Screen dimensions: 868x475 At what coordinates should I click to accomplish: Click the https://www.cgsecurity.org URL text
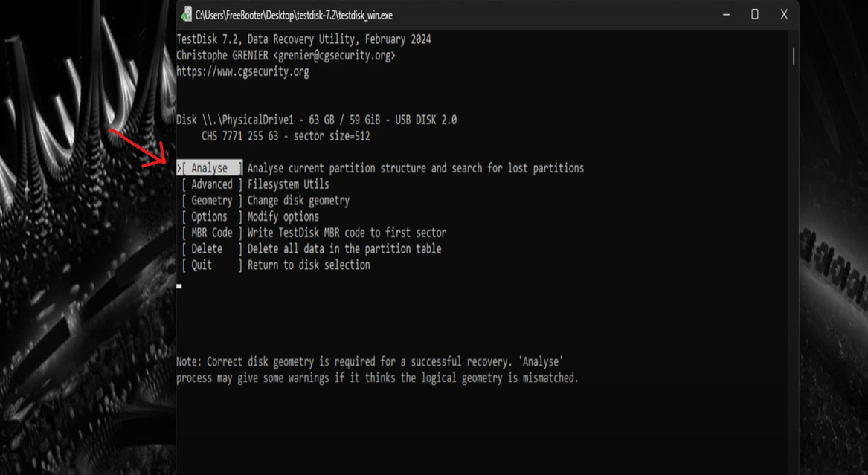[x=242, y=72]
